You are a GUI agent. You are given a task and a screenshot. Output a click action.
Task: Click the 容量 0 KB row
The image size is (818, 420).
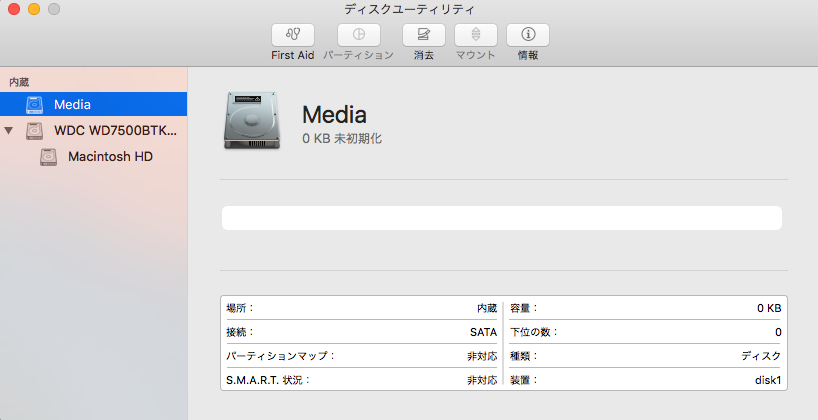coord(646,308)
